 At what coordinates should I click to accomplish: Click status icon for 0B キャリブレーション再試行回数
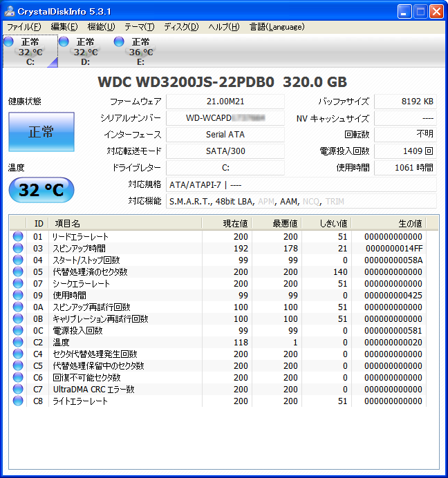[x=18, y=318]
